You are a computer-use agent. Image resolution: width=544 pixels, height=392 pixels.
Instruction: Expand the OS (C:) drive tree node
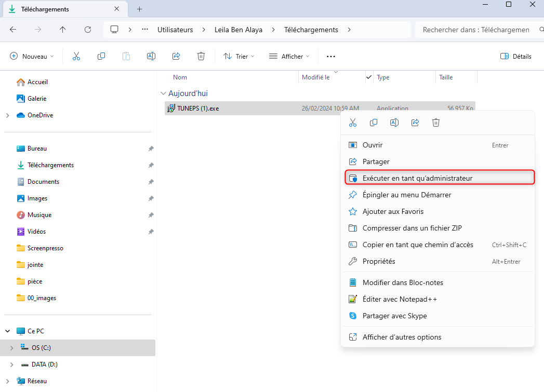(12, 348)
